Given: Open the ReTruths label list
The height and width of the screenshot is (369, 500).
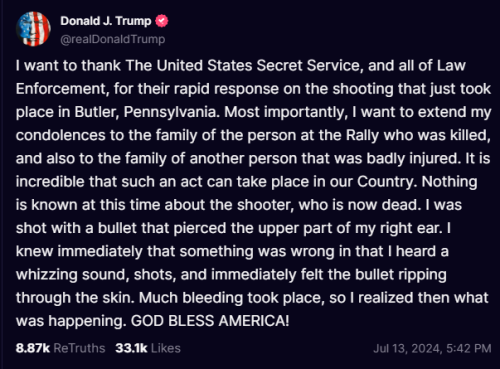Looking at the screenshot, I should [x=79, y=348].
